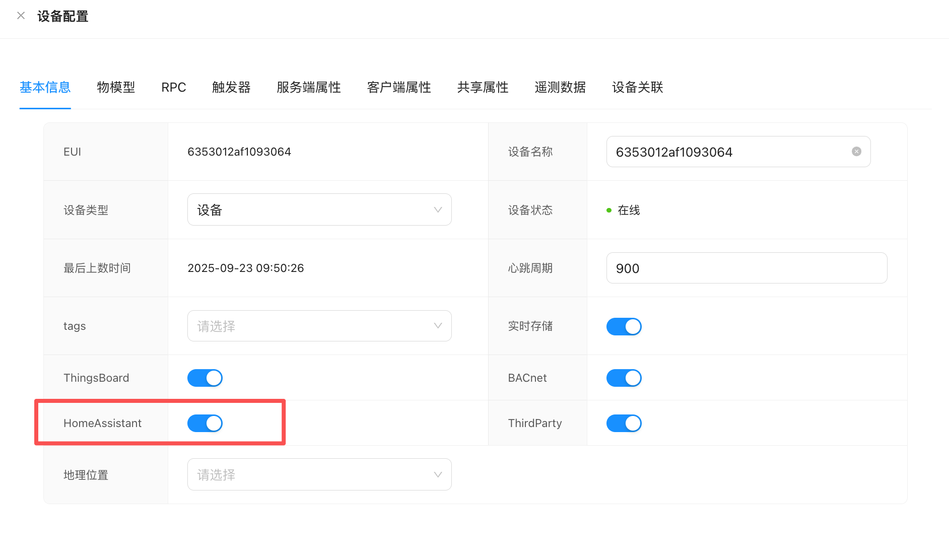Toggle the BACnet switch
The width and height of the screenshot is (949, 560).
coord(624,378)
